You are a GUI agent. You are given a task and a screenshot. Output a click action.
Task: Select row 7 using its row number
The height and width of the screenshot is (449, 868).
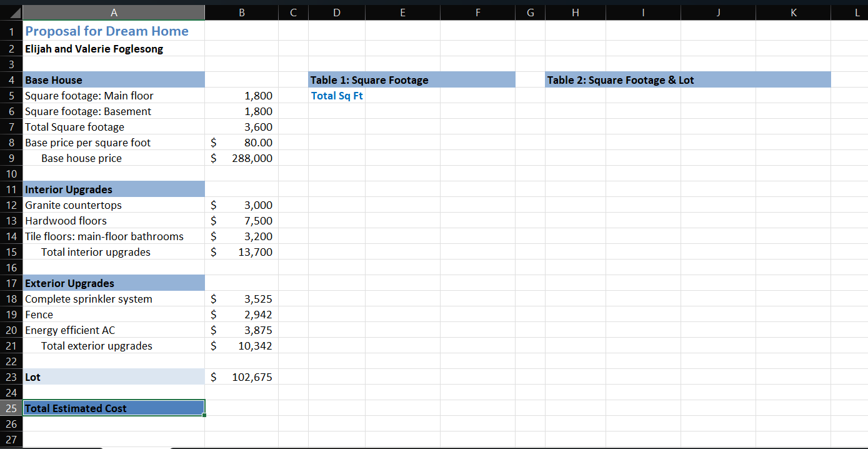click(11, 126)
